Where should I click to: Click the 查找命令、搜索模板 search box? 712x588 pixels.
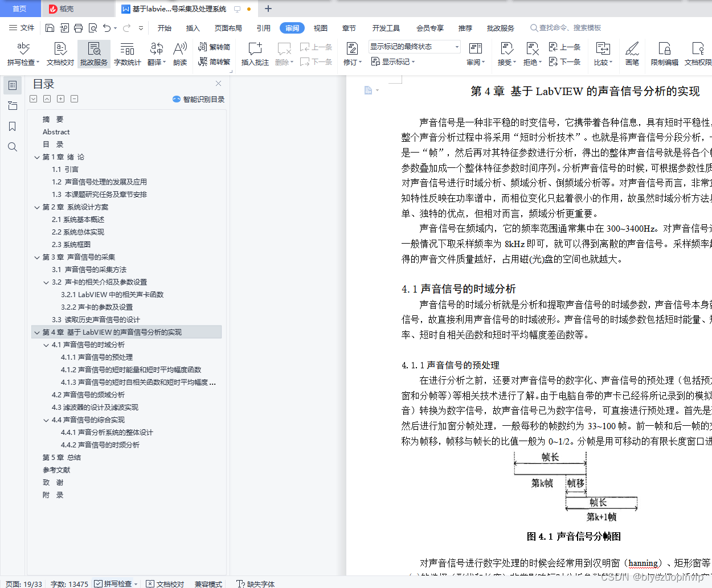tap(566, 28)
